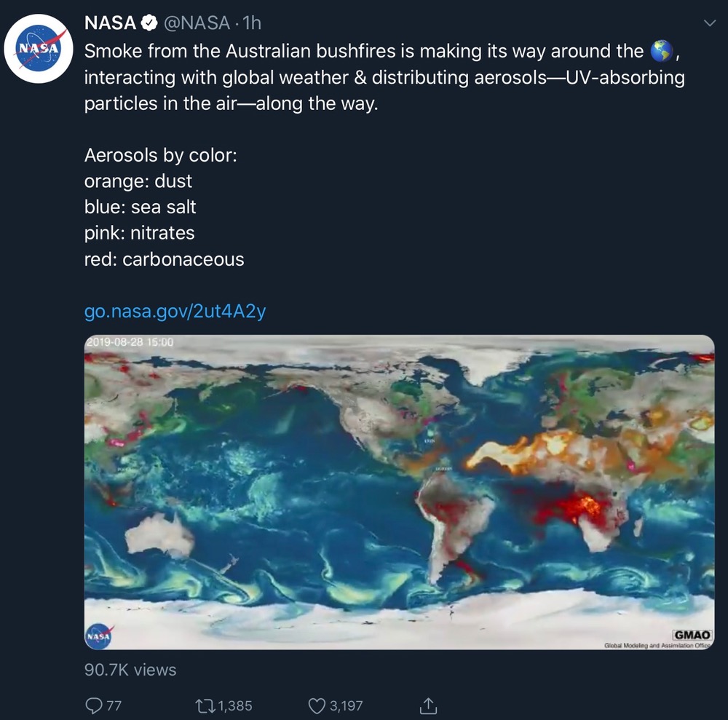Select the 77 replies count

click(114, 705)
